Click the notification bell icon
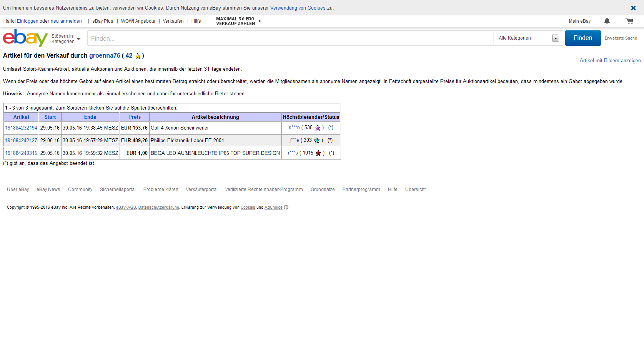644x349 pixels. pyautogui.click(x=607, y=21)
